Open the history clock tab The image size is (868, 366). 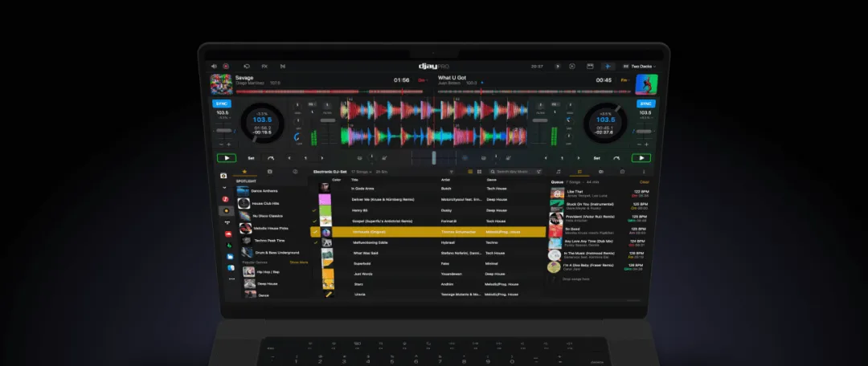tap(295, 172)
